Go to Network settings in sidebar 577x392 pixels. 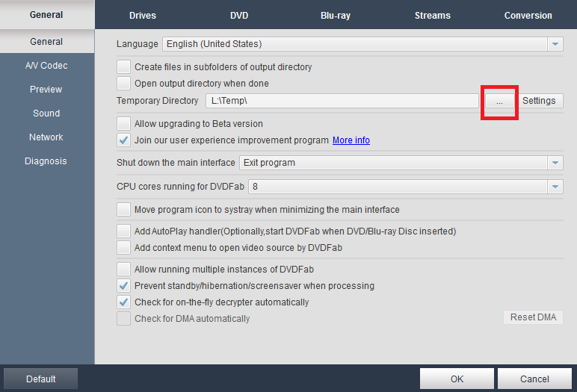46,137
